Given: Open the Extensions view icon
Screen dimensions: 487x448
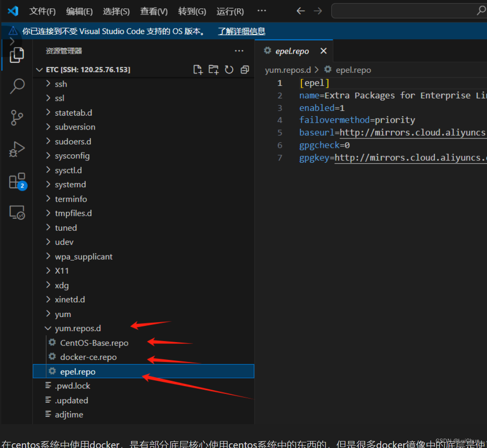Looking at the screenshot, I should (x=18, y=181).
